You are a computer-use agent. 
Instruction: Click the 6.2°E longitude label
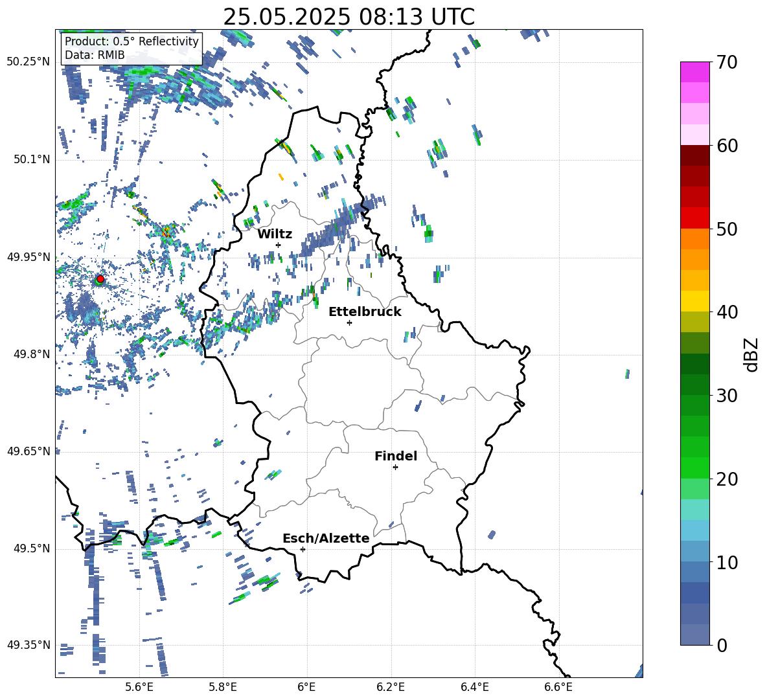[391, 687]
